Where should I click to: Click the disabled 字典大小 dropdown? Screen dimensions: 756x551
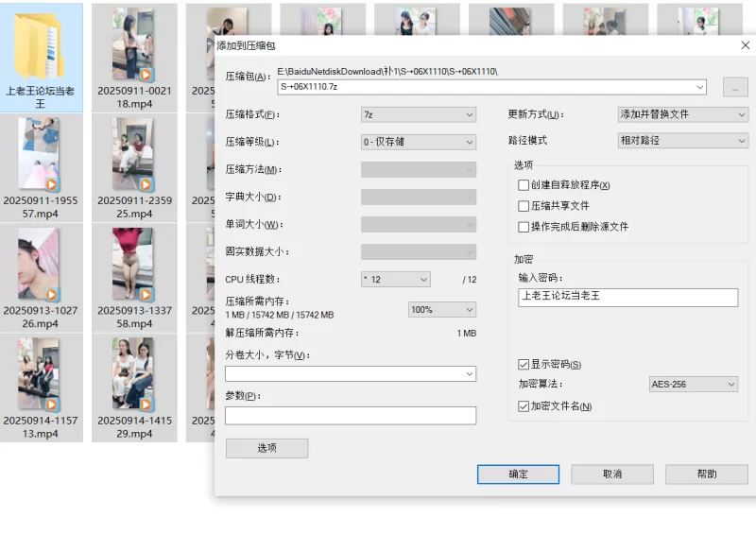tap(419, 197)
